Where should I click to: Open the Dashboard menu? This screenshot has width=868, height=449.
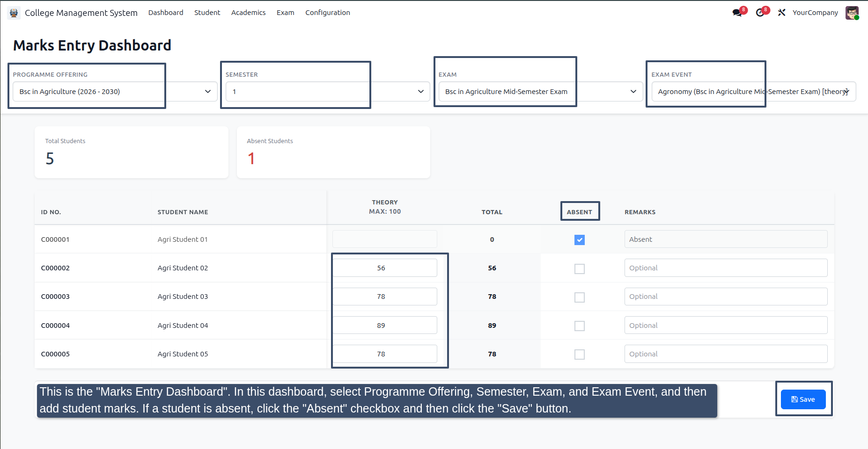pyautogui.click(x=166, y=13)
